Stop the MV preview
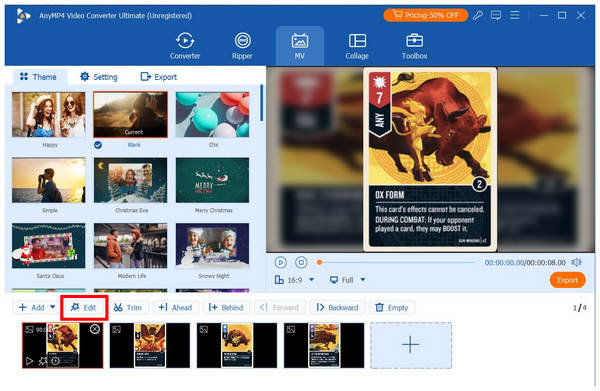The image size is (600, 391). click(302, 262)
